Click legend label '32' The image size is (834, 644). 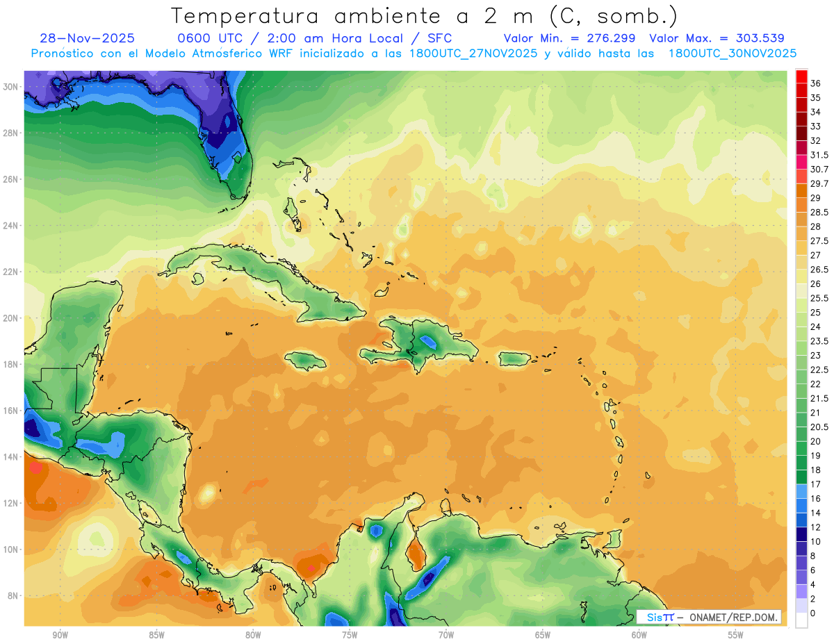(x=816, y=140)
